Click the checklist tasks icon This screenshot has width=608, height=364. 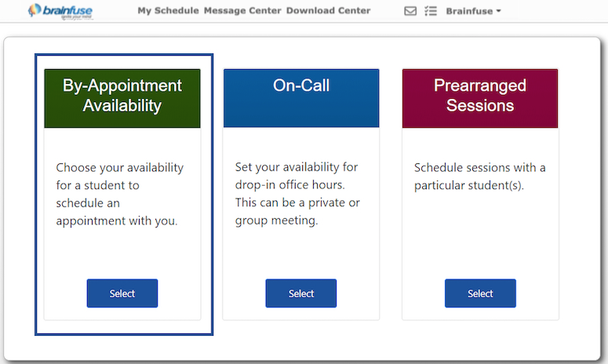(x=430, y=11)
